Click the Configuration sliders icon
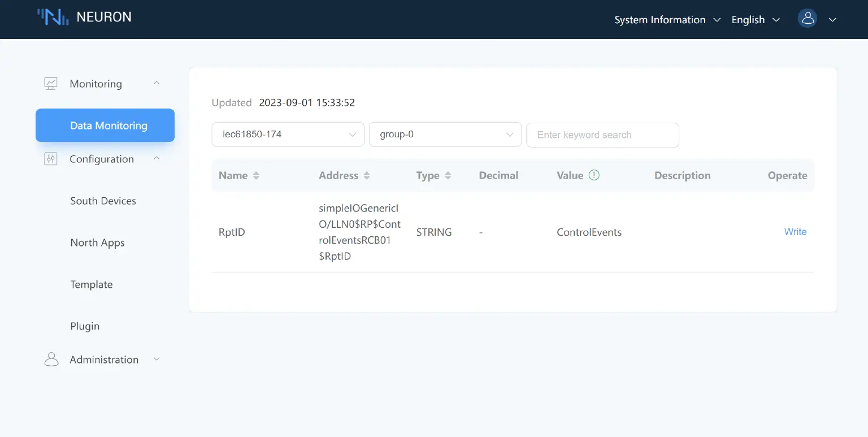This screenshot has height=437, width=868. tap(51, 158)
